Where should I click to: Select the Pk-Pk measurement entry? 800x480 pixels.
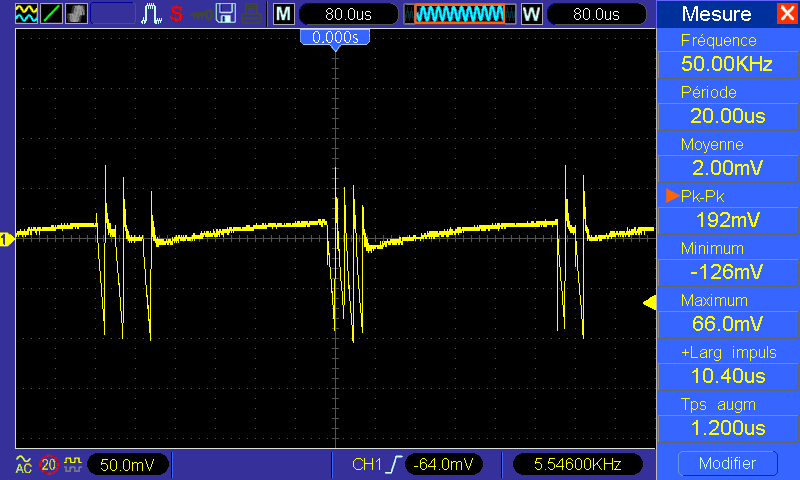(727, 209)
